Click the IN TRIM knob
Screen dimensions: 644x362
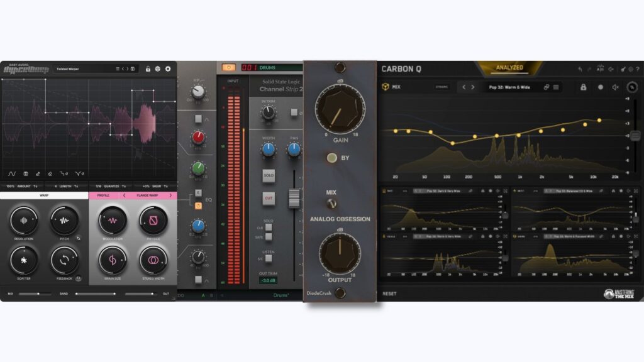point(268,112)
